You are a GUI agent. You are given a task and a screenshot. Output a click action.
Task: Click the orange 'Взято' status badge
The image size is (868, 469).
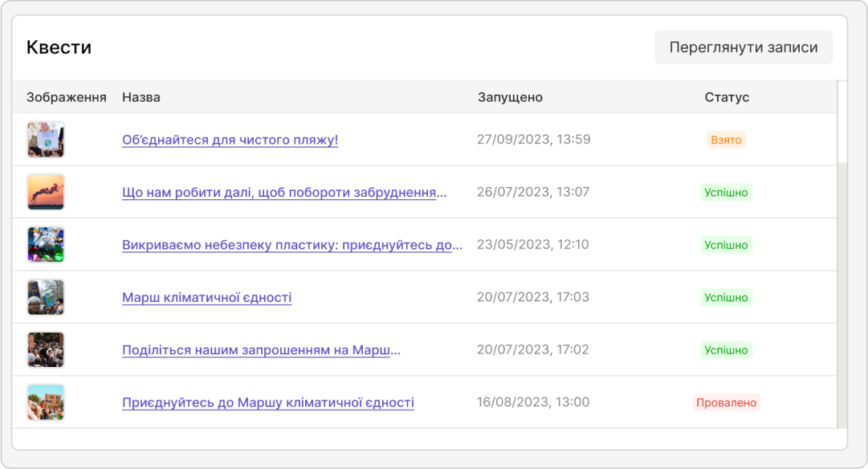(726, 140)
